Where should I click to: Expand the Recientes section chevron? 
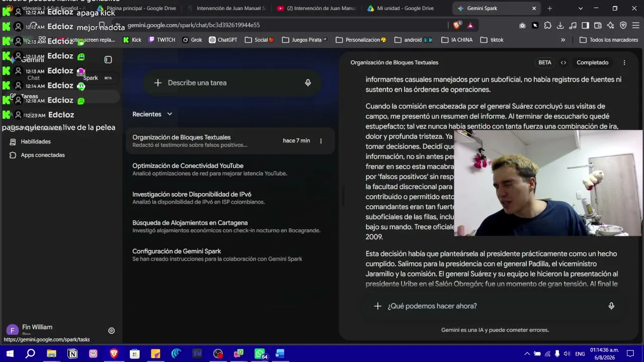170,114
